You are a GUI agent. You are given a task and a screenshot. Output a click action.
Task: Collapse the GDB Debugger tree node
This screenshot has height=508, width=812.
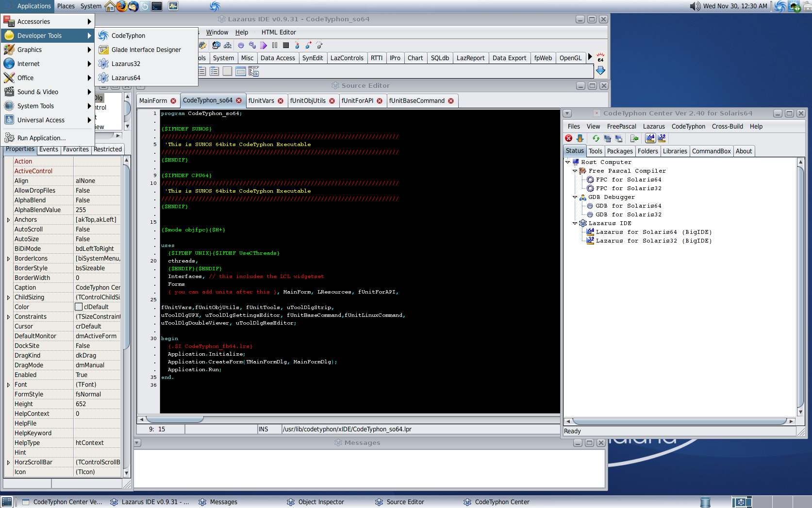[x=575, y=197]
